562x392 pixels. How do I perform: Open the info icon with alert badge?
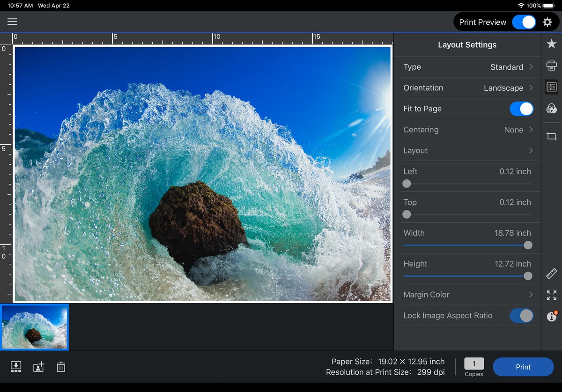tap(552, 316)
